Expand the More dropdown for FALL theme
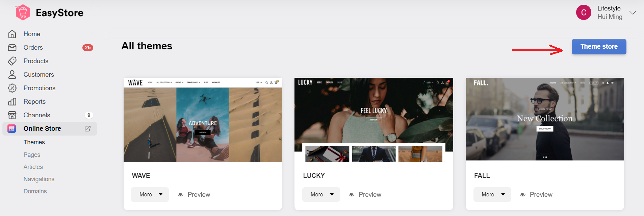The height and width of the screenshot is (216, 644). [x=492, y=195]
